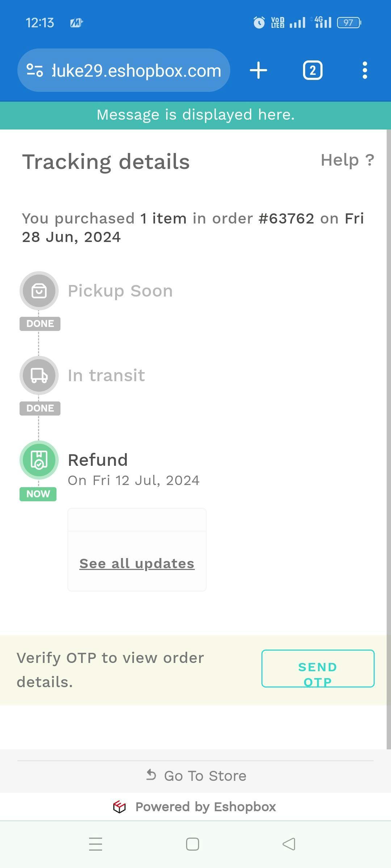Click the DONE badge under Pickup Soon

click(x=40, y=323)
